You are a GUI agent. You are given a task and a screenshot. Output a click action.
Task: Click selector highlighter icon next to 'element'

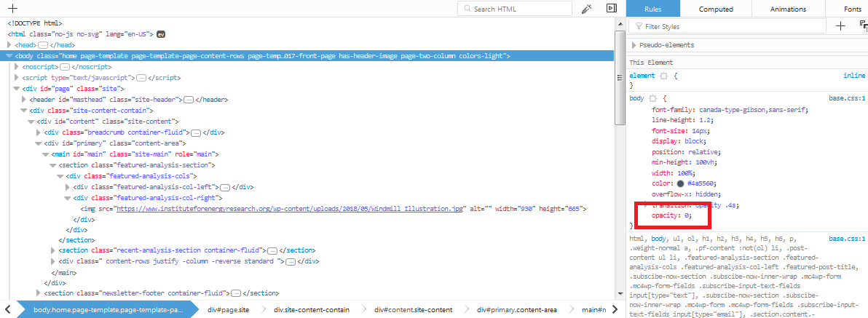[x=663, y=75]
